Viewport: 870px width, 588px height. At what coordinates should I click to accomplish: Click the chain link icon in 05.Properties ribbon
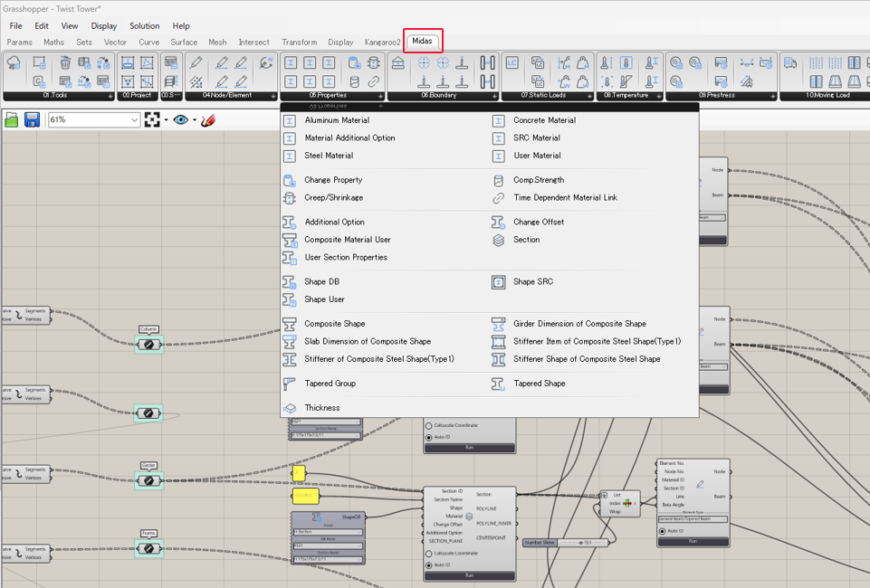[x=373, y=82]
